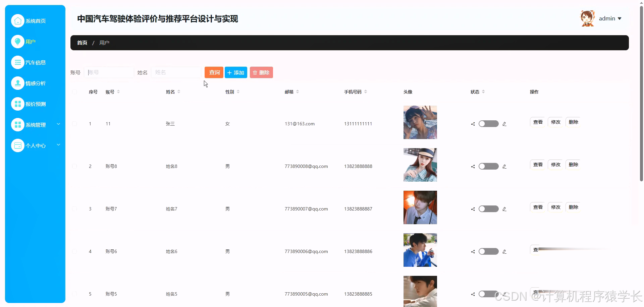Check the checkbox for row 1 张三
644x307 pixels.
[x=74, y=124]
